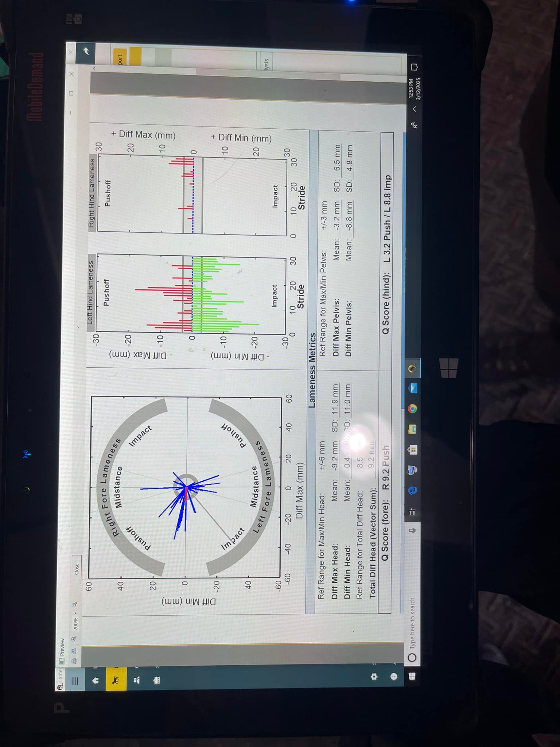Open the people icon in the sidebar
The image size is (560, 747).
click(137, 680)
